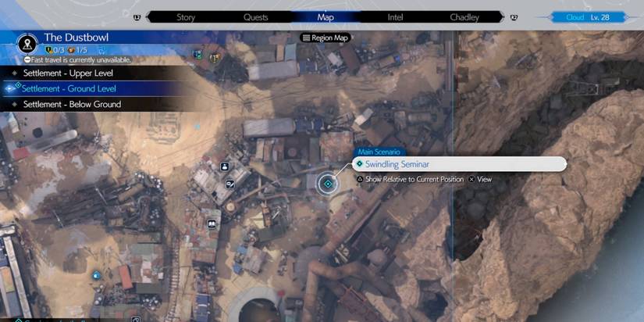
Task: Click the blue glowing orb marker on map
Action: [96, 275]
